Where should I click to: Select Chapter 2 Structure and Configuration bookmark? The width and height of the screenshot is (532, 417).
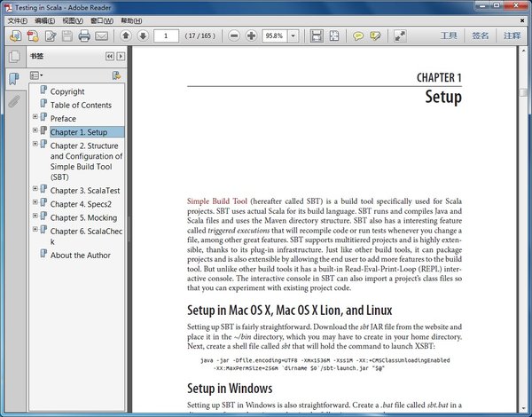pos(86,161)
